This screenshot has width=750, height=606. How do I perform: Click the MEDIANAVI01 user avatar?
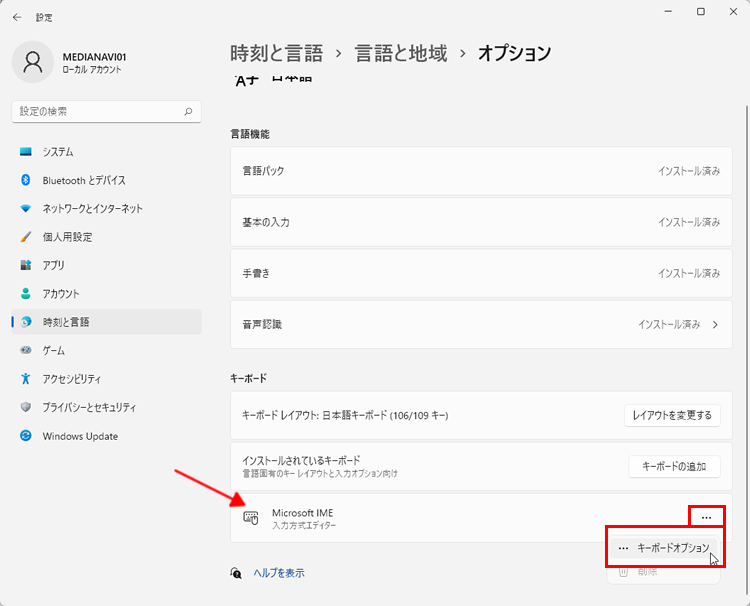point(33,62)
